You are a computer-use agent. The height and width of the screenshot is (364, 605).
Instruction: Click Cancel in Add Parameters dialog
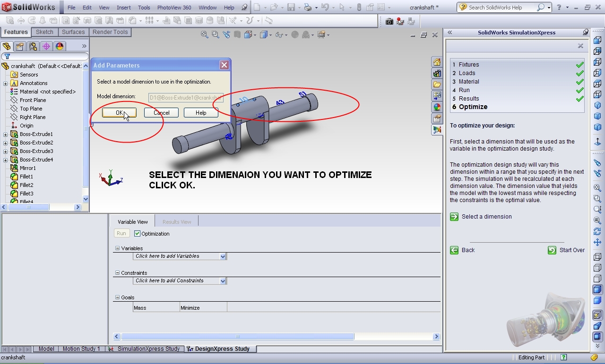[x=161, y=113]
